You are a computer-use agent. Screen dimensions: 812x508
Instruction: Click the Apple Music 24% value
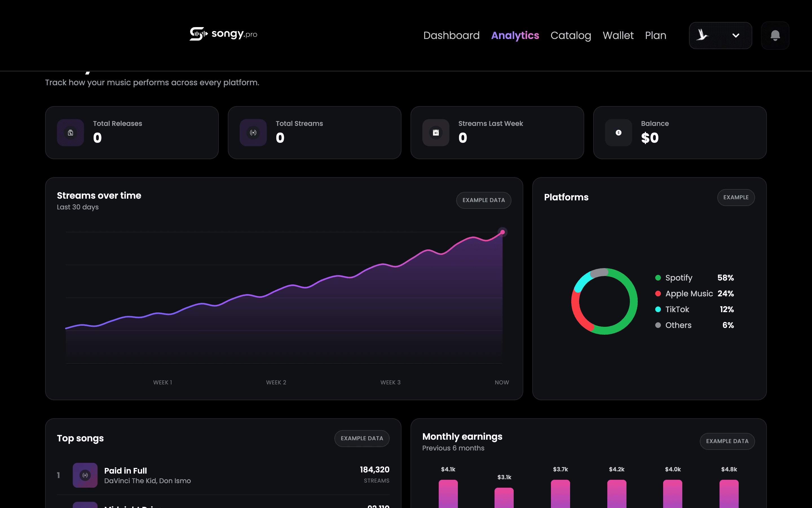[725, 294]
